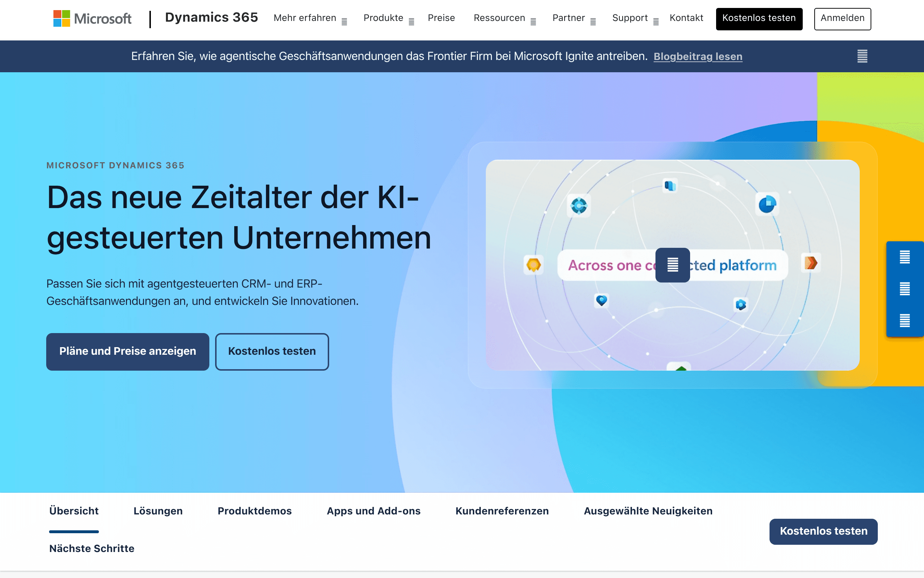Click the black Kostenlos testen header button
The width and height of the screenshot is (924, 578).
(759, 19)
